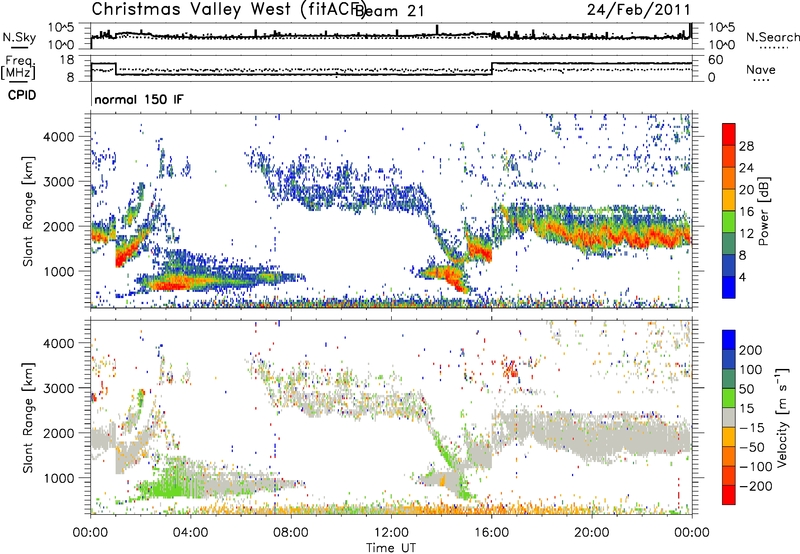Click the frequency step-up at 16:00
This screenshot has height=554, width=800.
pos(492,69)
